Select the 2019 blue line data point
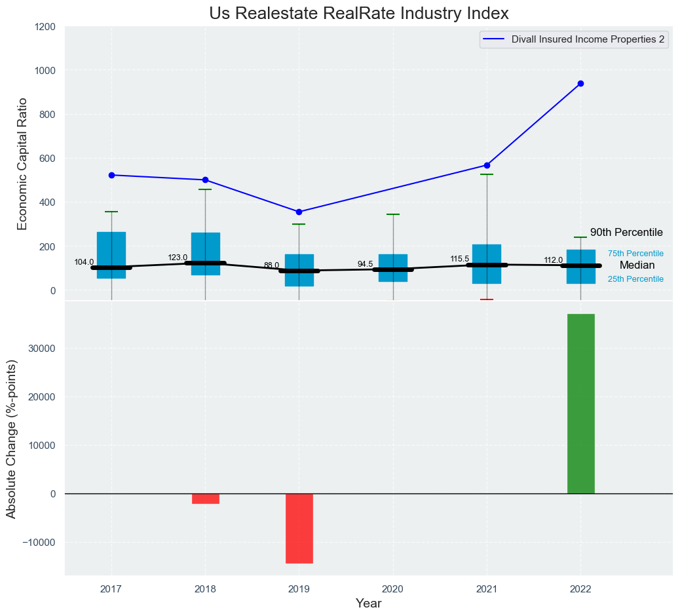This screenshot has height=616, width=680. [x=299, y=212]
